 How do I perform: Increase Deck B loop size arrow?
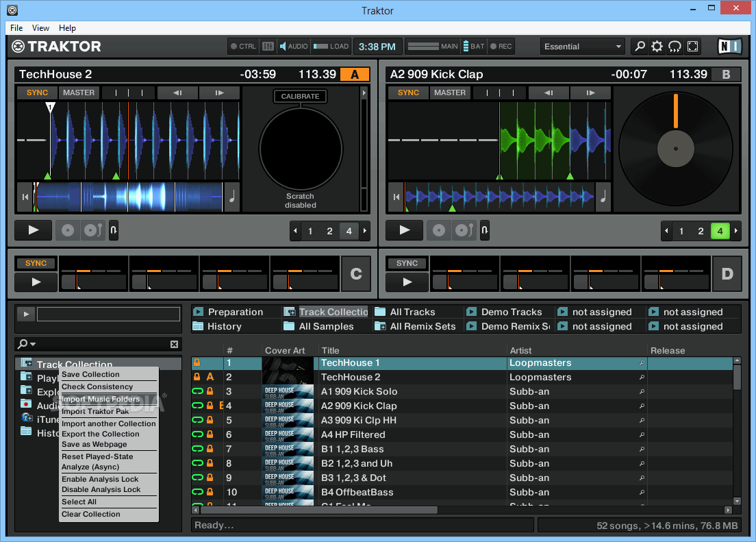736,231
